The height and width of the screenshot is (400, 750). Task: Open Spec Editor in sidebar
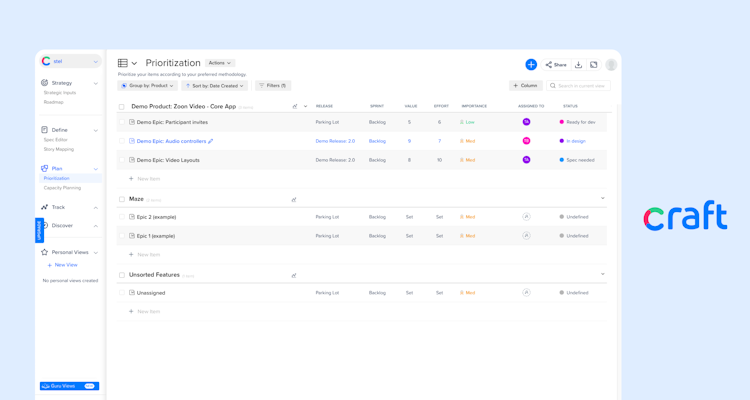tap(55, 140)
